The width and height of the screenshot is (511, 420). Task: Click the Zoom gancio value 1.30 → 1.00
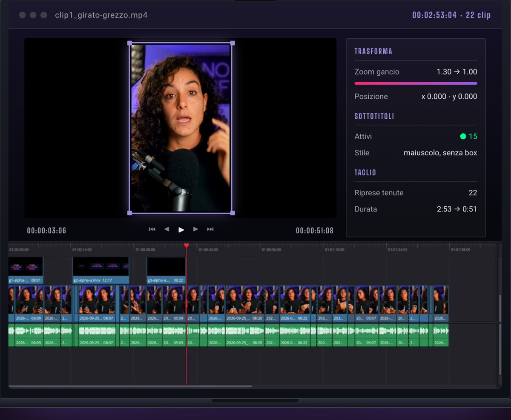point(457,72)
